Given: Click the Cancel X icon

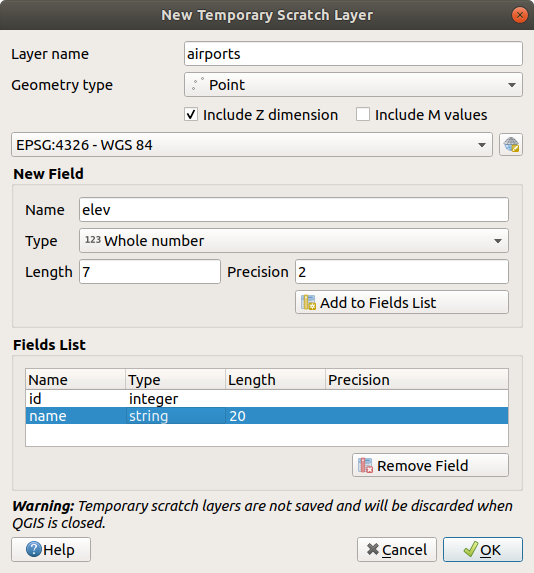Looking at the screenshot, I should click(x=372, y=549).
